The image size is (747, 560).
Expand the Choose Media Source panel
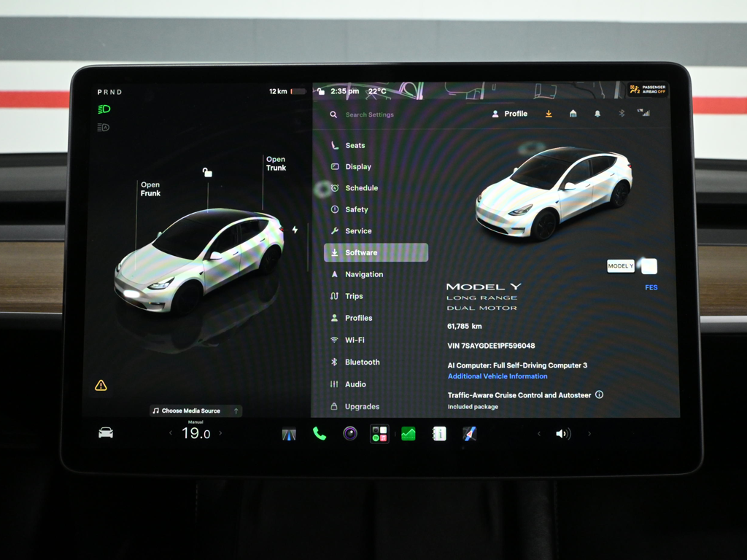[x=196, y=411]
